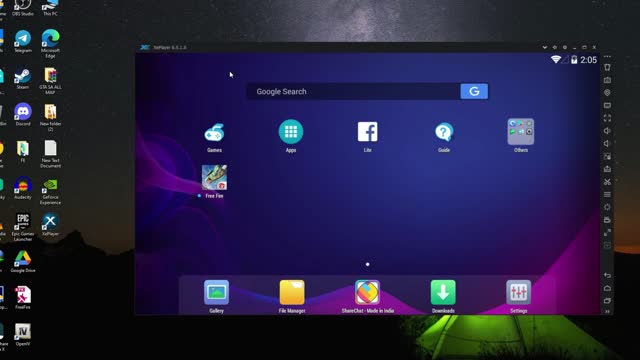Click the Android back arrow in sidebar
Image resolution: width=640 pixels, height=360 pixels.
tap(607, 276)
